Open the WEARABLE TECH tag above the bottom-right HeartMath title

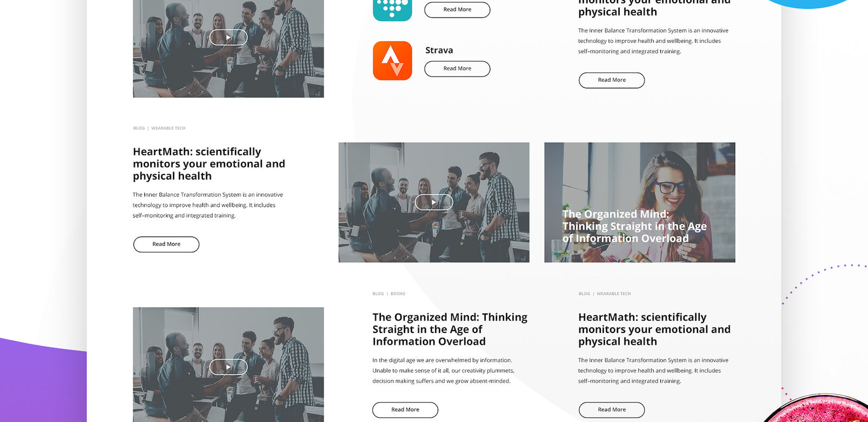pos(614,294)
